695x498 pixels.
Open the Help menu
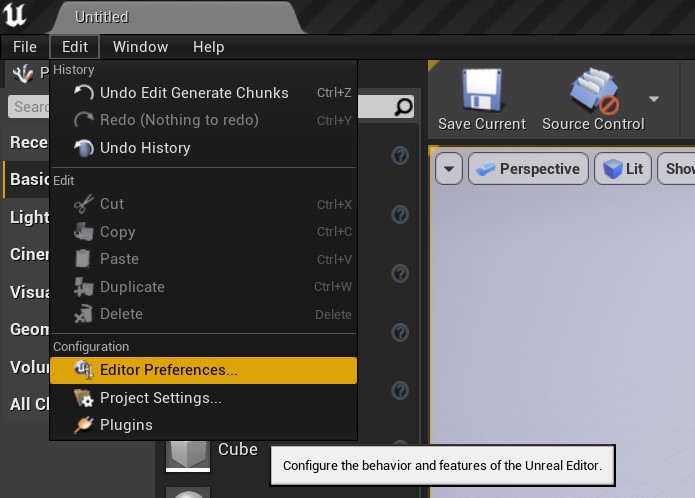click(208, 47)
